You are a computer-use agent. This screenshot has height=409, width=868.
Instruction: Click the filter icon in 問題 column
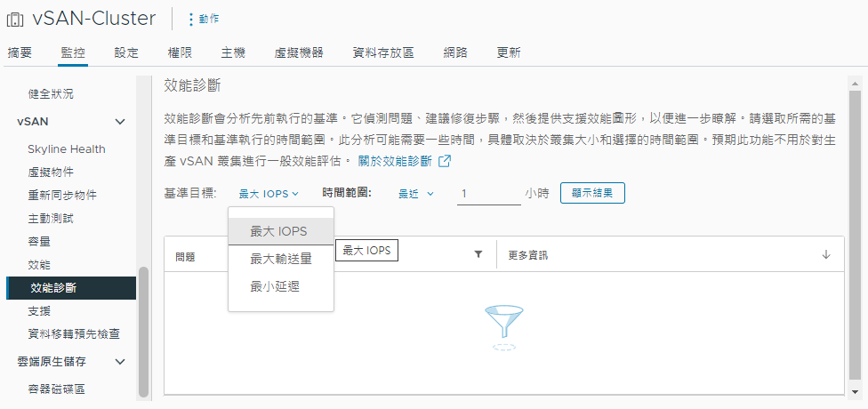click(x=478, y=254)
